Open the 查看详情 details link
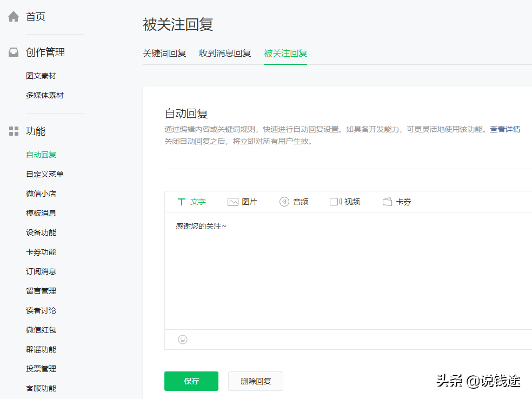The image size is (532, 399). point(506,129)
